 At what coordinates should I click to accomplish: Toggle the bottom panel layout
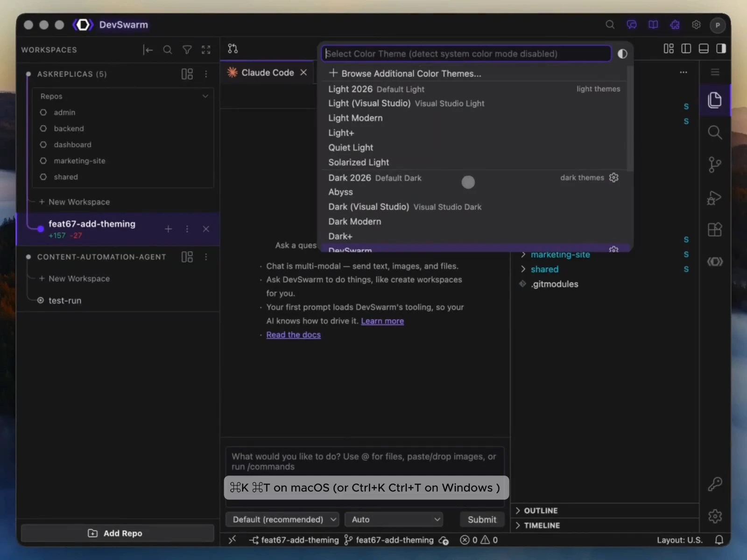click(x=704, y=49)
